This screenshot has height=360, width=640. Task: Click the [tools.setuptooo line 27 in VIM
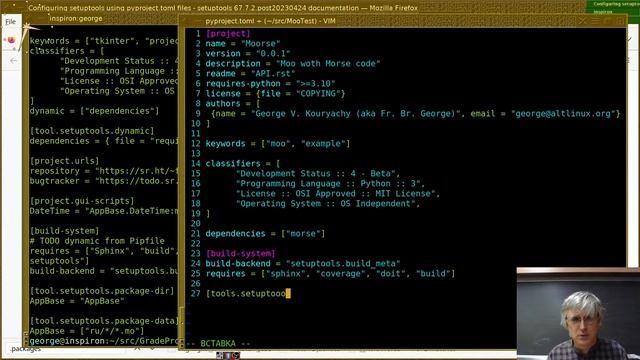pyautogui.click(x=245, y=293)
